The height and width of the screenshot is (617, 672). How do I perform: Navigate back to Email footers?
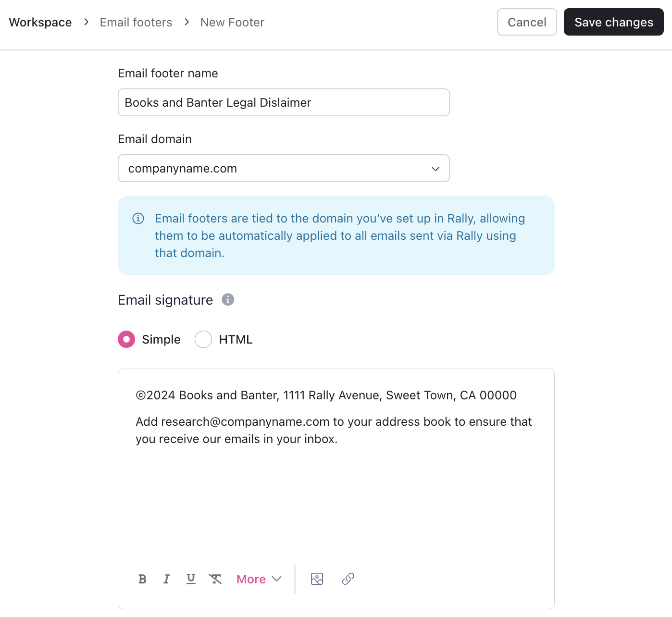tap(136, 23)
